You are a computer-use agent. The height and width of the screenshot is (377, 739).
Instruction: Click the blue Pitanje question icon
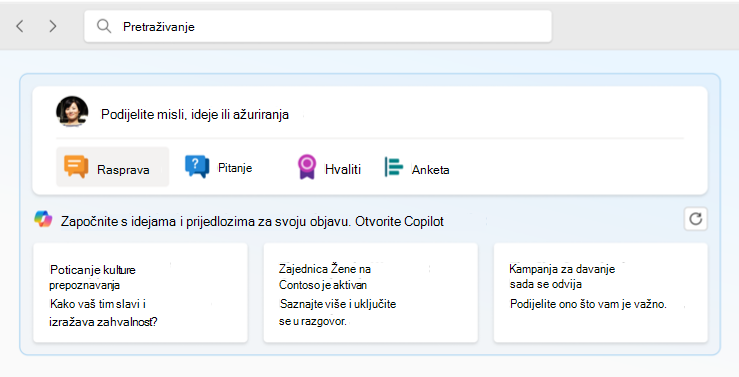[197, 167]
